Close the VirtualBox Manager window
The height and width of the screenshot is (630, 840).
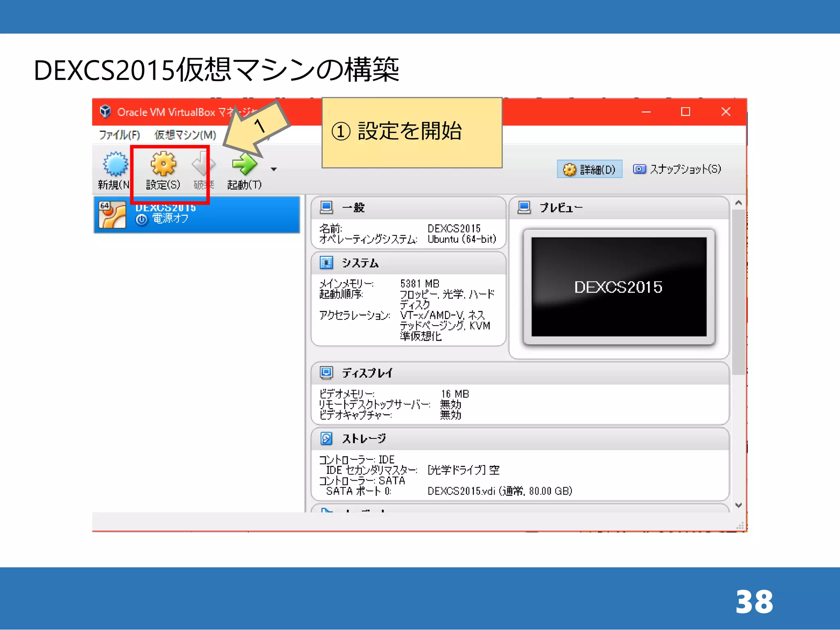pos(726,112)
